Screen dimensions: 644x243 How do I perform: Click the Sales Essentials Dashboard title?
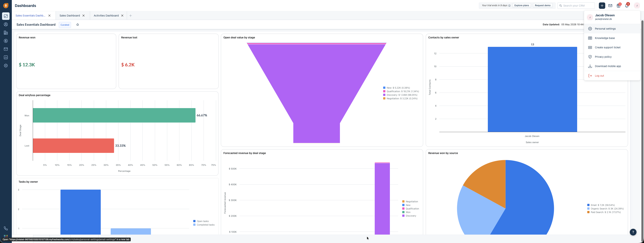pyautogui.click(x=36, y=25)
